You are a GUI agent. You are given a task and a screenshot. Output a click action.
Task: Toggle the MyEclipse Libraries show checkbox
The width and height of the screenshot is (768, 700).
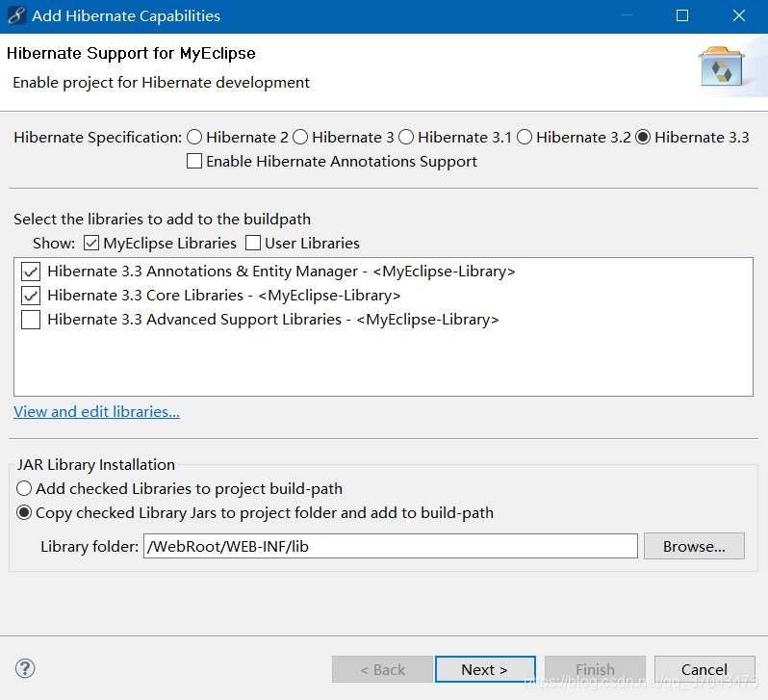91,244
